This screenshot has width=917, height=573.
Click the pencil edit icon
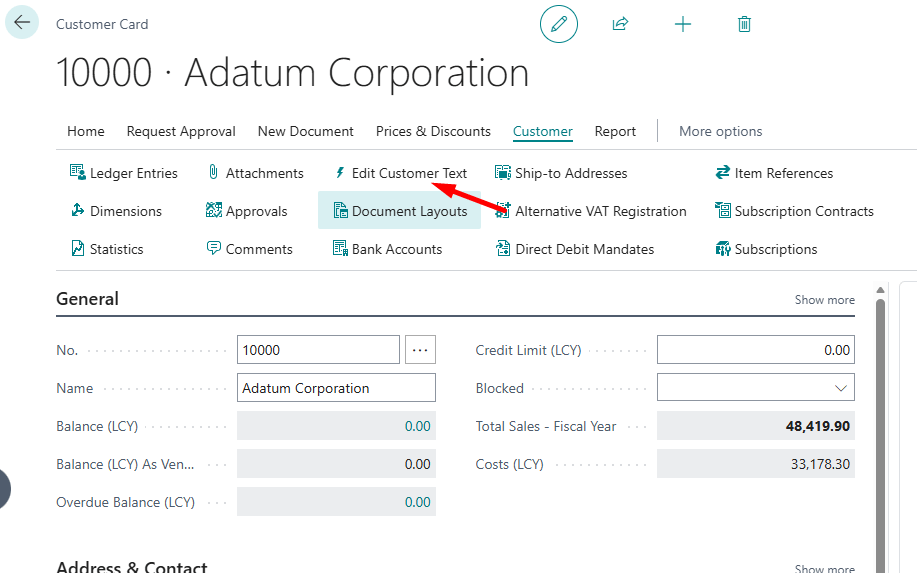559,24
